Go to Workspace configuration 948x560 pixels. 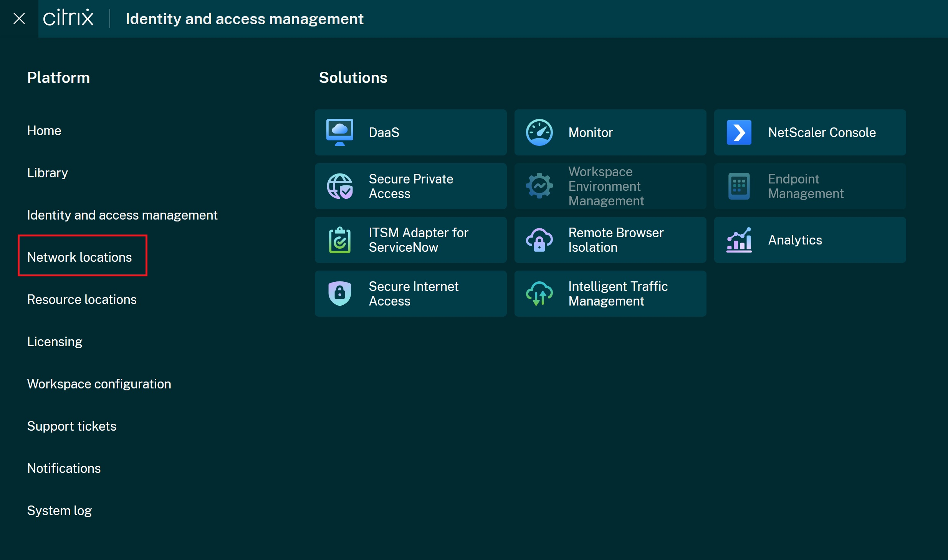99,383
